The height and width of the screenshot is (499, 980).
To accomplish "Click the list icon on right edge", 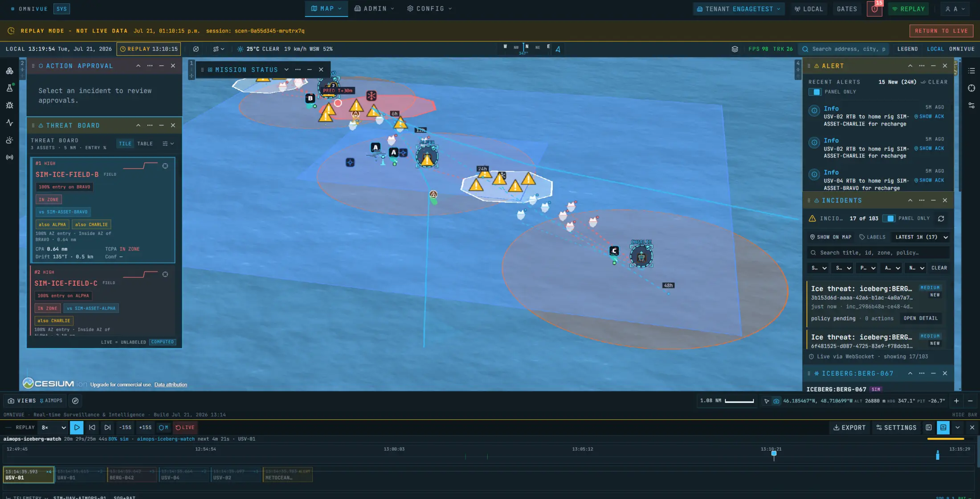I will [972, 71].
